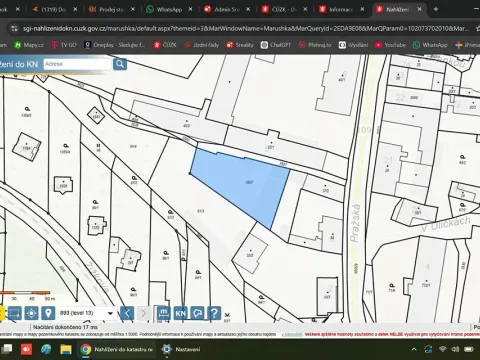Click the center-on-location crosshair tool
The image size is (480, 360).
31,313
